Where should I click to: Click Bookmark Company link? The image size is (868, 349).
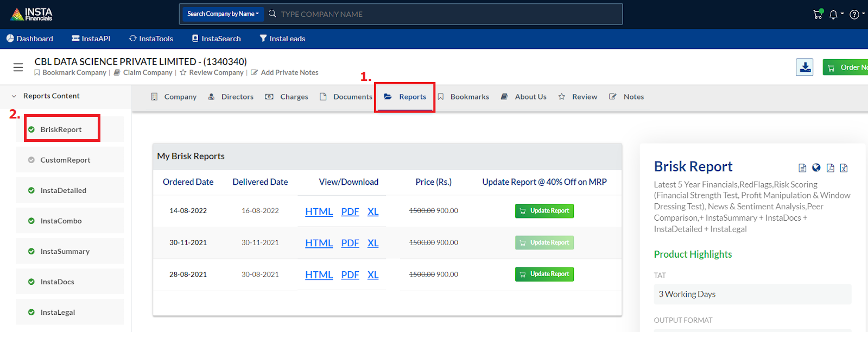71,72
